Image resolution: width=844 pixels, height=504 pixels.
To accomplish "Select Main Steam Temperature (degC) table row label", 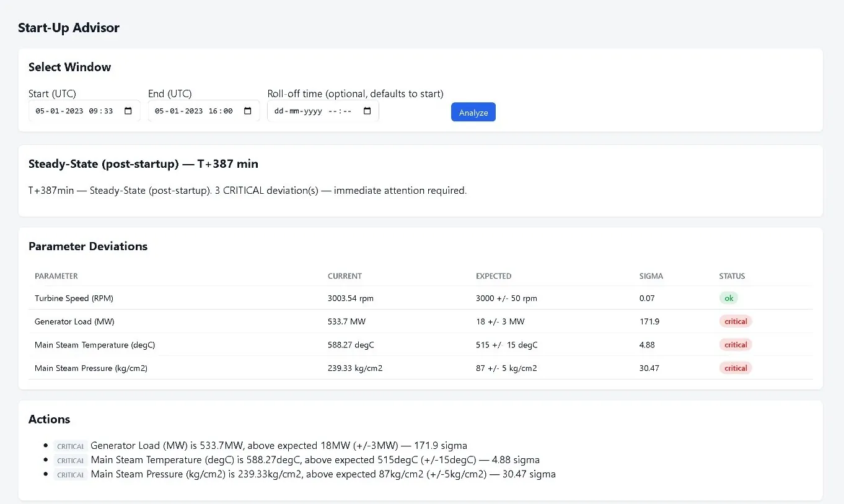I will coord(95,345).
